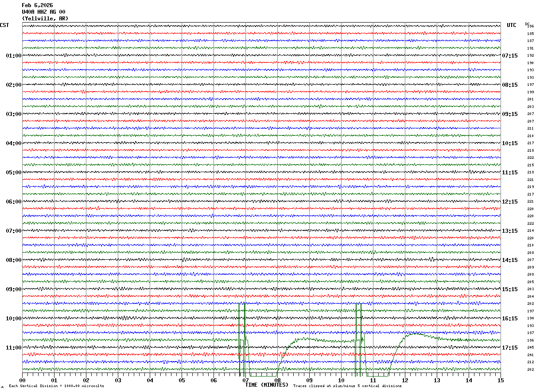Viewport: 536px width, 392px height.
Task: Click the 07:15 UTC row label
Action: [509, 56]
